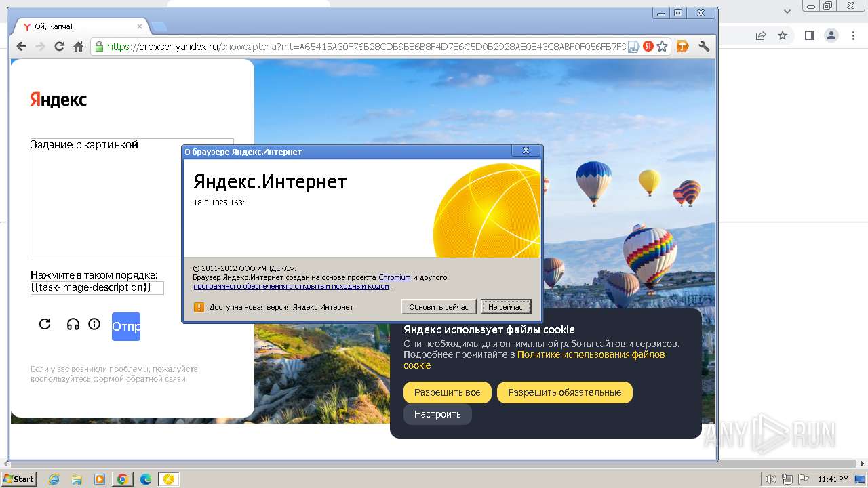Viewport: 868px width, 488px height.
Task: Click the {{task-image-description}} input field
Action: (x=97, y=287)
